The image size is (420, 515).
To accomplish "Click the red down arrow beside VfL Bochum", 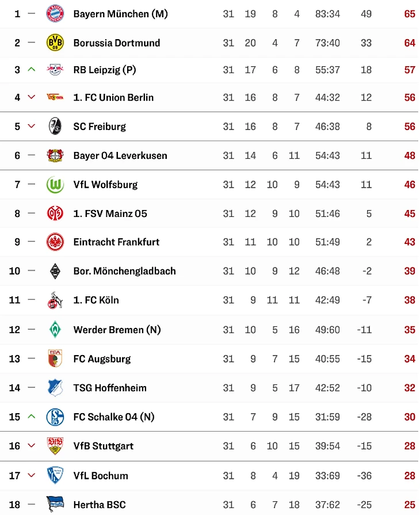I will tap(32, 475).
